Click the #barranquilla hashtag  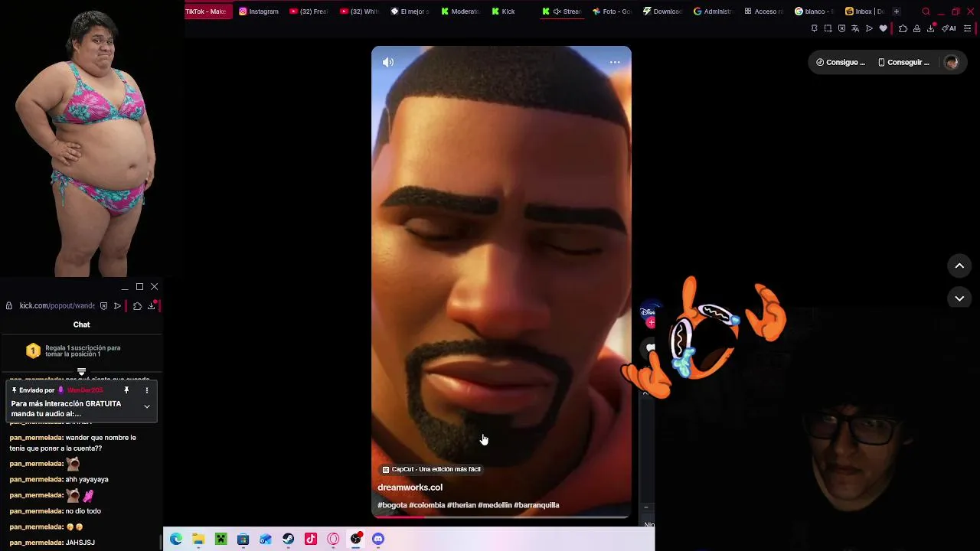[x=536, y=505]
